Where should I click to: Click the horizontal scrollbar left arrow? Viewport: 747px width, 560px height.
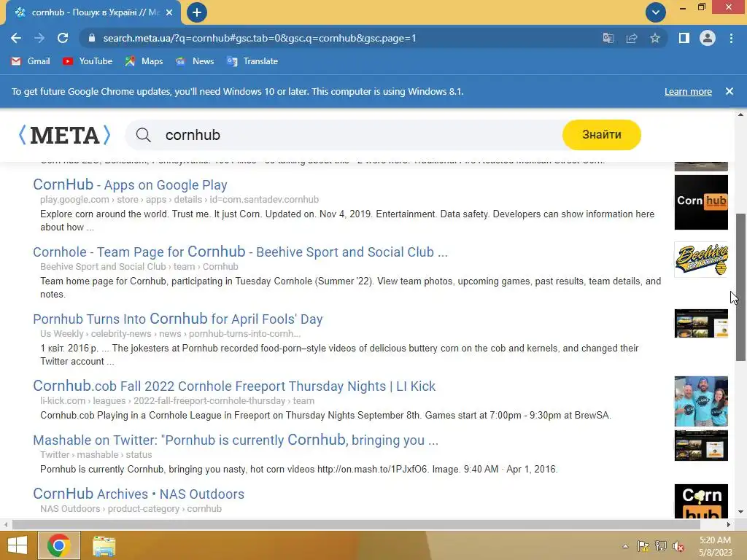coord(6,525)
